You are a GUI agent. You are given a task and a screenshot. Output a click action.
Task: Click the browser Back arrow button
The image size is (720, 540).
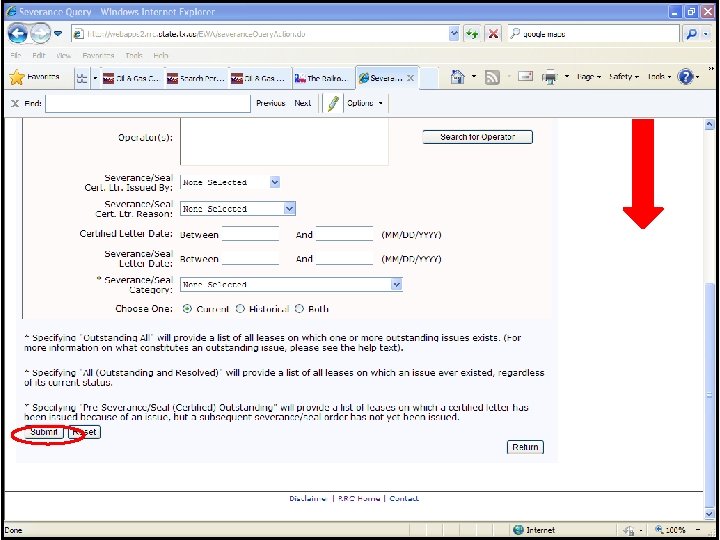17,34
